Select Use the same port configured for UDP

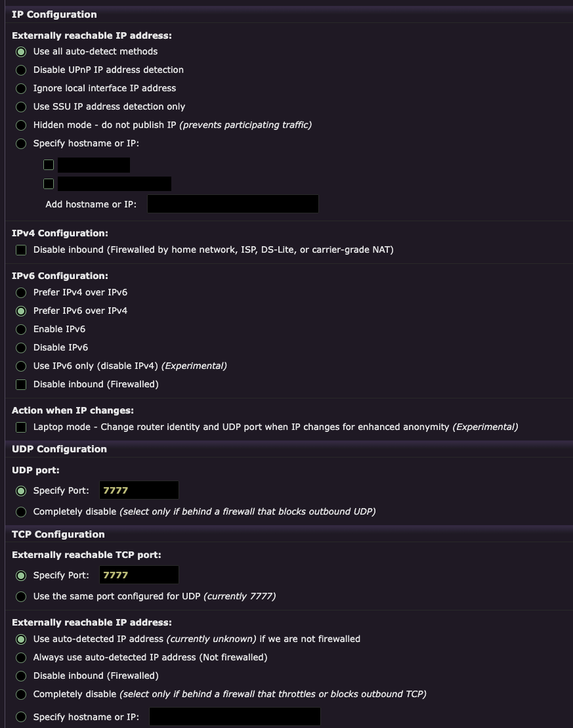pos(21,596)
